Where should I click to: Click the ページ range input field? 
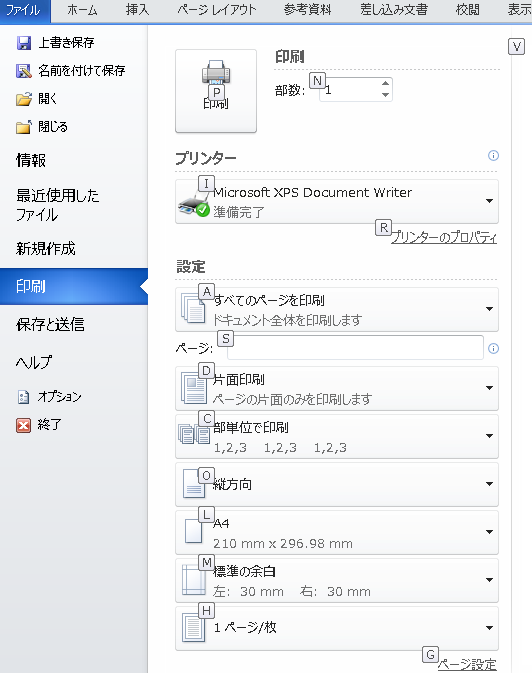pyautogui.click(x=355, y=348)
